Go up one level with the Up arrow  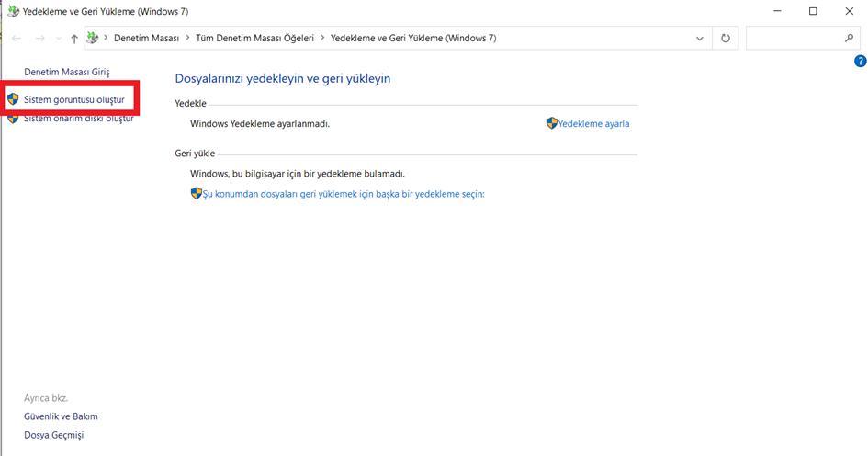tap(74, 39)
